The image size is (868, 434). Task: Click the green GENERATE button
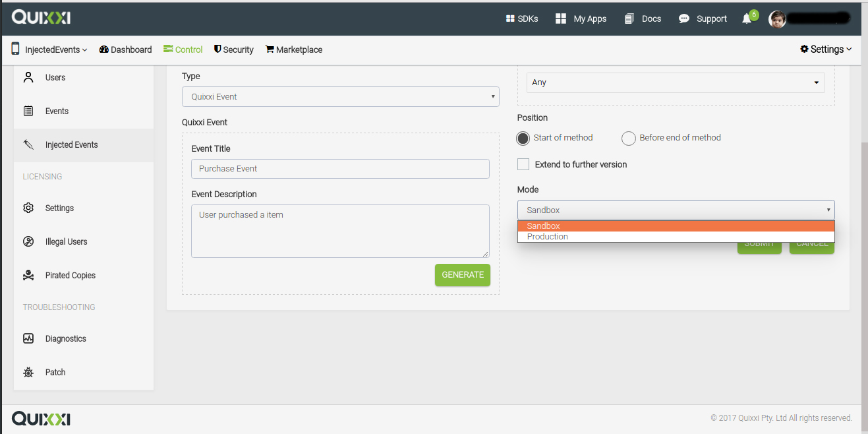point(463,275)
